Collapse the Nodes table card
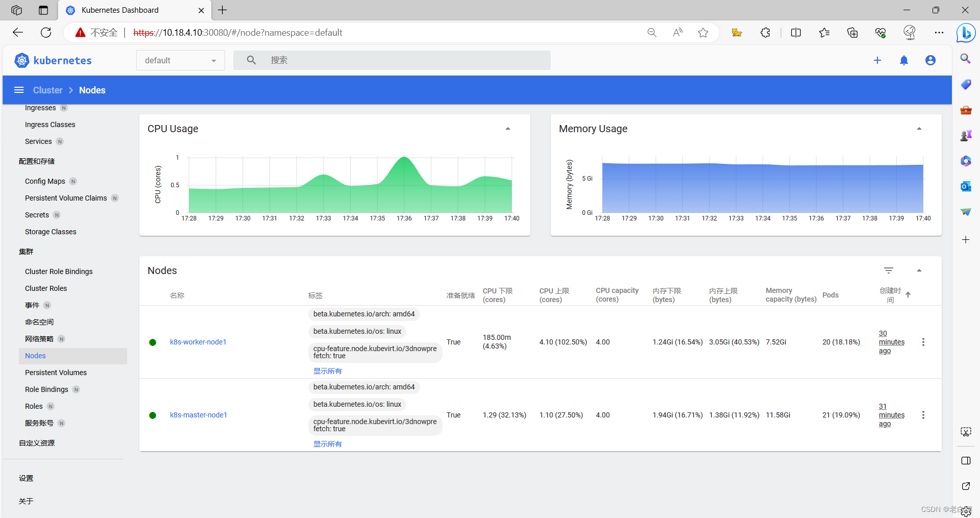The height and width of the screenshot is (518, 980). tap(919, 270)
